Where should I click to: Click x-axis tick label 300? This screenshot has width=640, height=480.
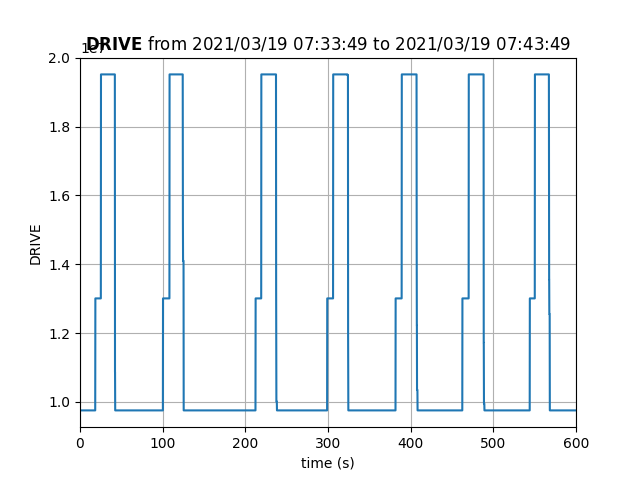328,443
